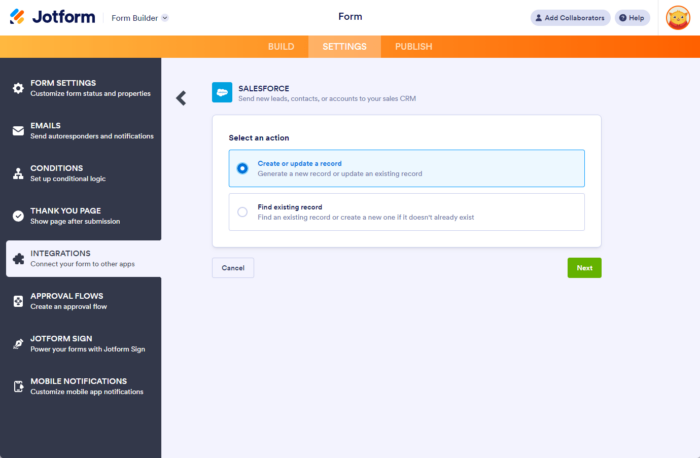Image resolution: width=700 pixels, height=458 pixels.
Task: Select Create or update a record radio
Action: click(x=242, y=168)
